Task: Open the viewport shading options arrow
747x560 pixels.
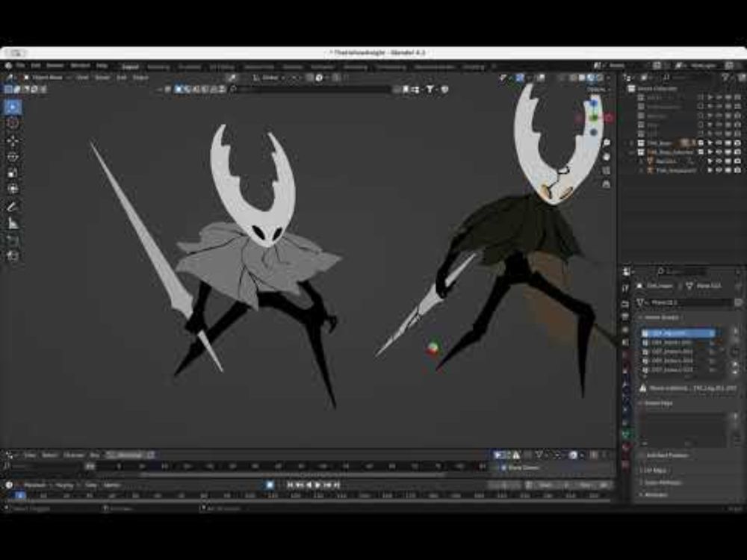Action: pos(608,78)
